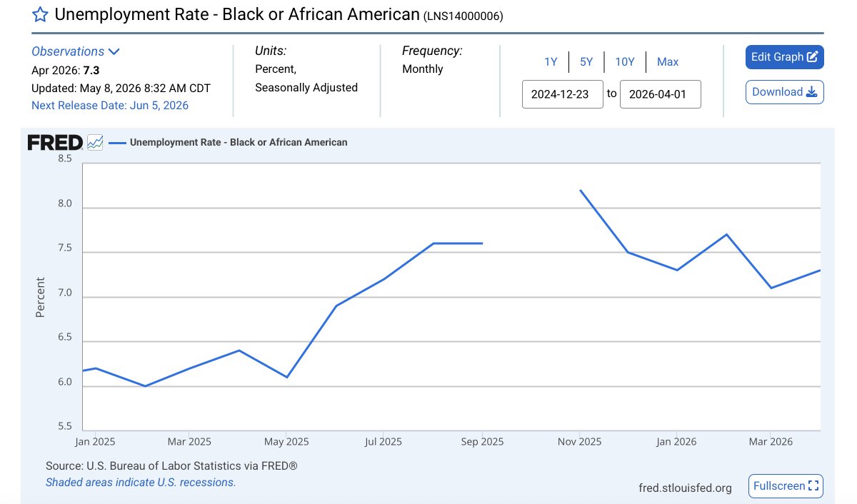
Task: Click the Monthly frequency text
Action: point(423,69)
